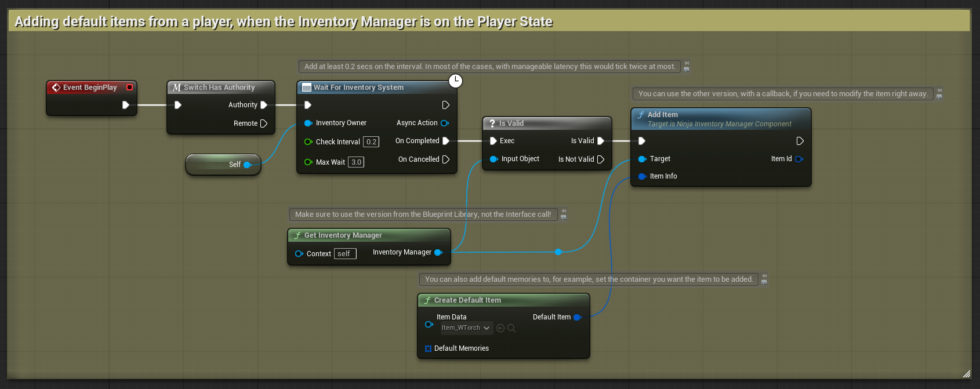Click the reroute node on the Inventory Manager wire
The width and height of the screenshot is (980, 389).
point(558,252)
